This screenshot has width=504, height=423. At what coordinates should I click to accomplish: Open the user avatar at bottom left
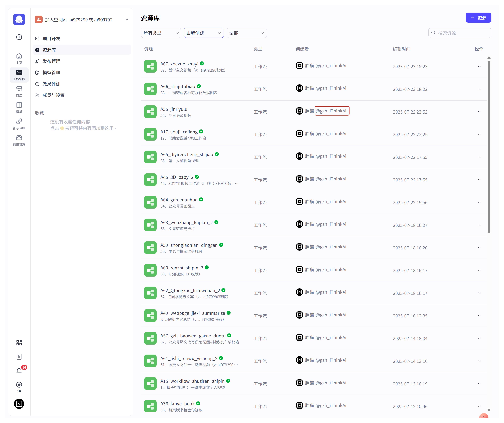click(x=19, y=404)
